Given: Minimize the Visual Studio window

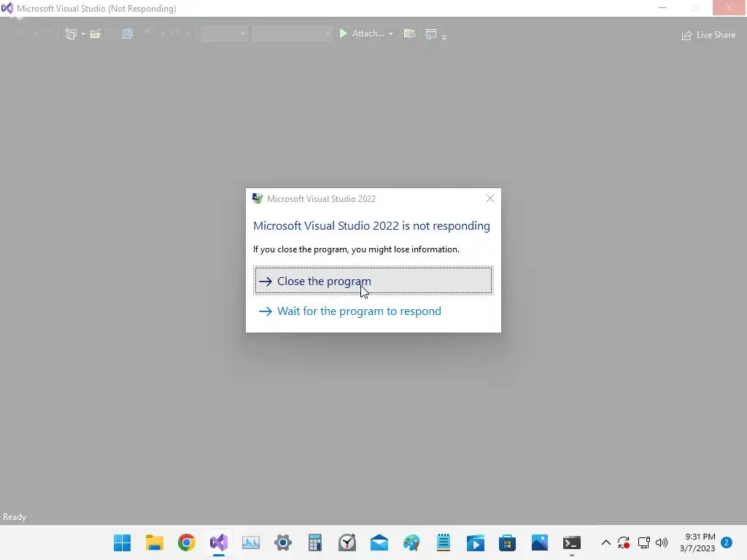Looking at the screenshot, I should coord(662,8).
